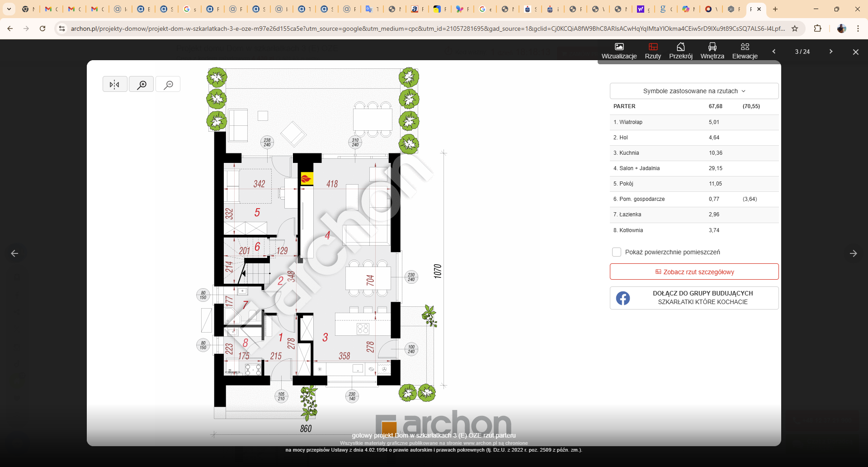Viewport: 868px width, 467px height.
Task: Zoom in on the floor plan
Action: pyautogui.click(x=142, y=84)
